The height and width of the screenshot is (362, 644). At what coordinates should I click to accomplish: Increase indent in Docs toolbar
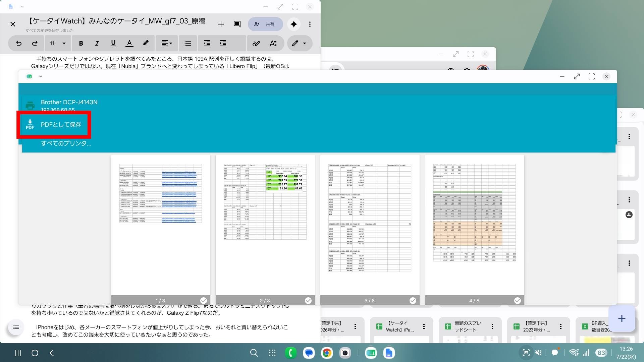tap(223, 43)
